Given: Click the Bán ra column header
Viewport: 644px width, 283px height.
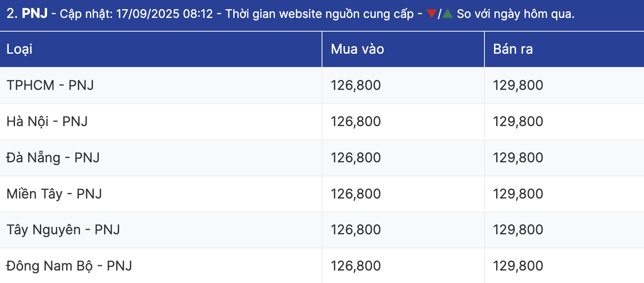Looking at the screenshot, I should pyautogui.click(x=513, y=49).
